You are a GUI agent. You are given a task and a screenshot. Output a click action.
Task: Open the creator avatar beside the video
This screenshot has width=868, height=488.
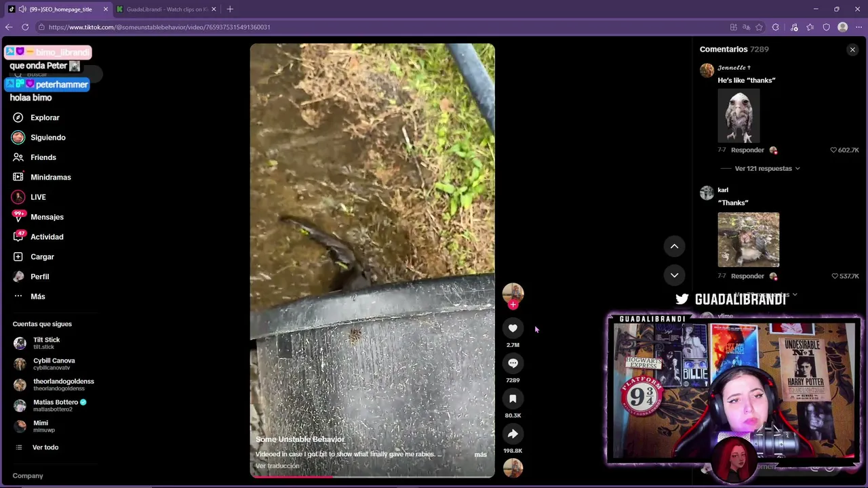pos(513,292)
